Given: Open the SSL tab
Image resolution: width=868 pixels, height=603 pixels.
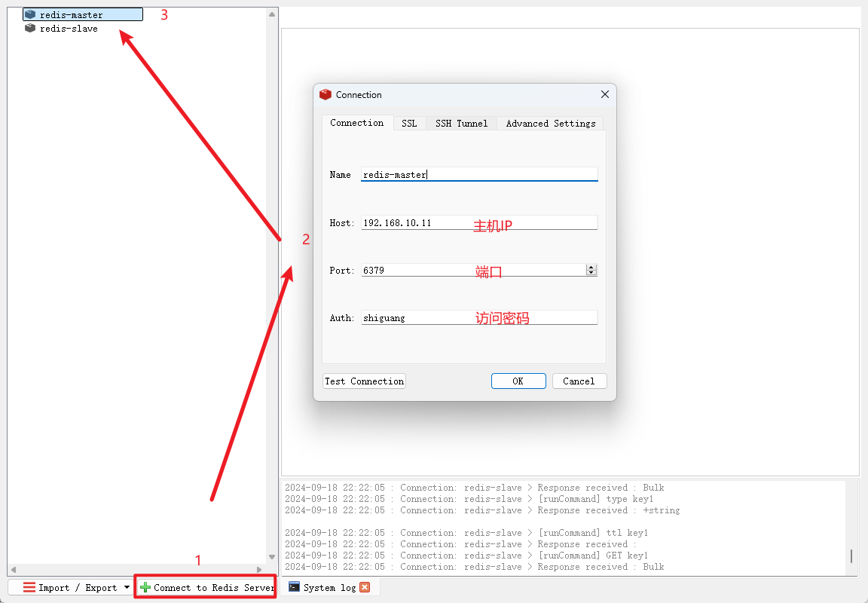Looking at the screenshot, I should click(409, 124).
